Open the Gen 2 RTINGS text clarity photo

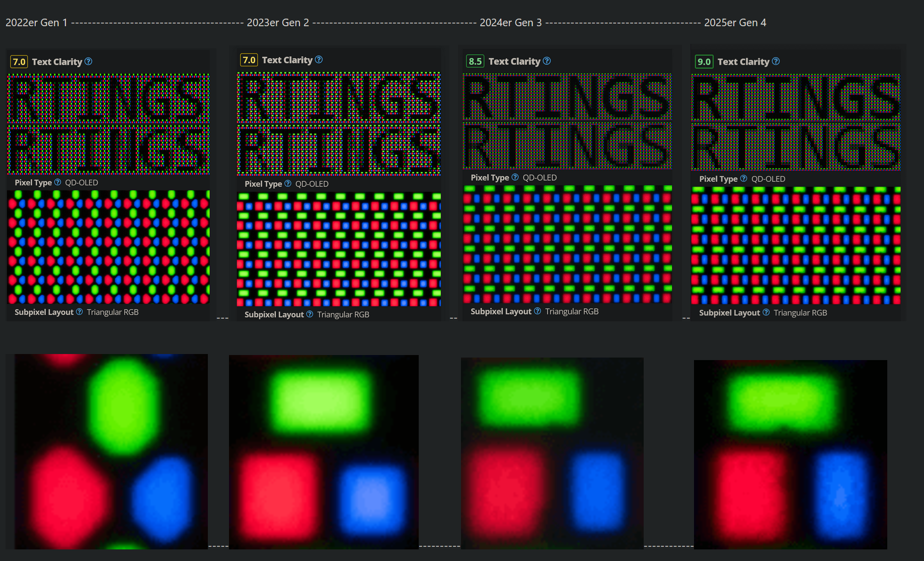339,124
